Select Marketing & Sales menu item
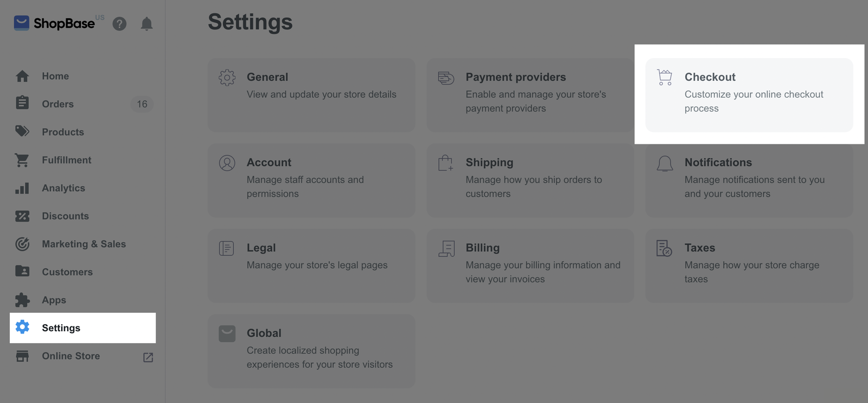The height and width of the screenshot is (403, 868). (84, 244)
